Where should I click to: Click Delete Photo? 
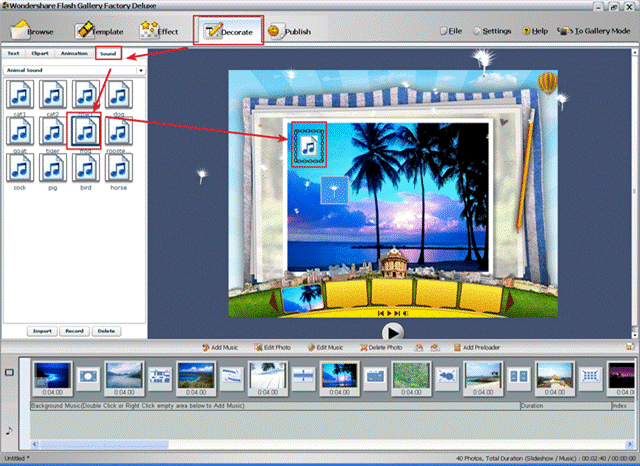[x=381, y=347]
